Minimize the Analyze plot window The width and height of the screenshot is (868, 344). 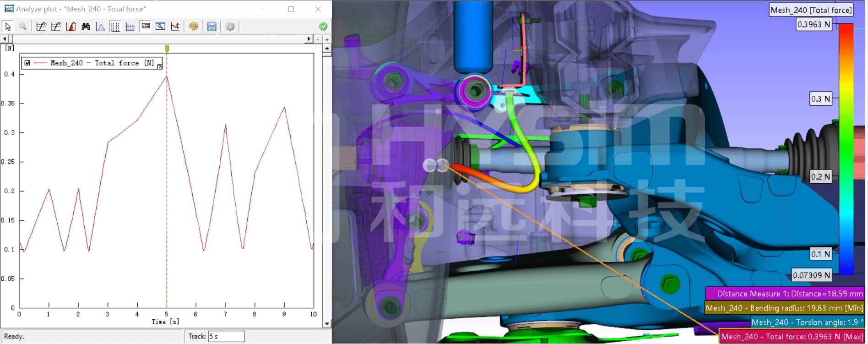coord(265,9)
